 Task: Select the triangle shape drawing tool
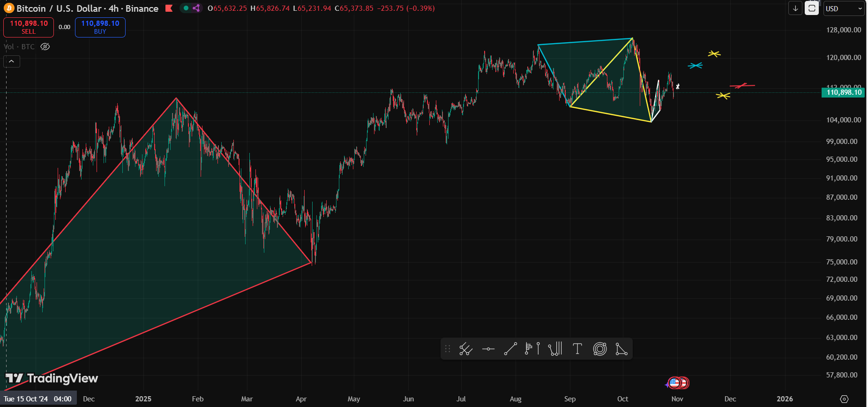(x=621, y=349)
